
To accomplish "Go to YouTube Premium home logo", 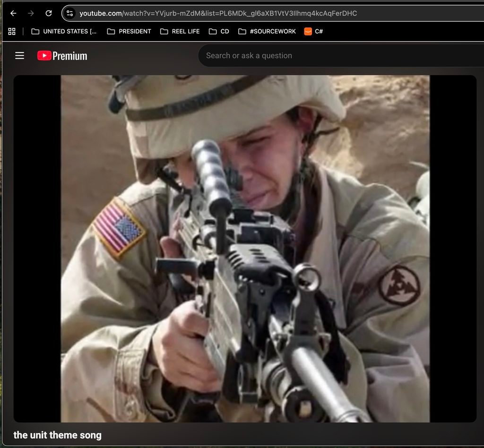I will (x=62, y=56).
